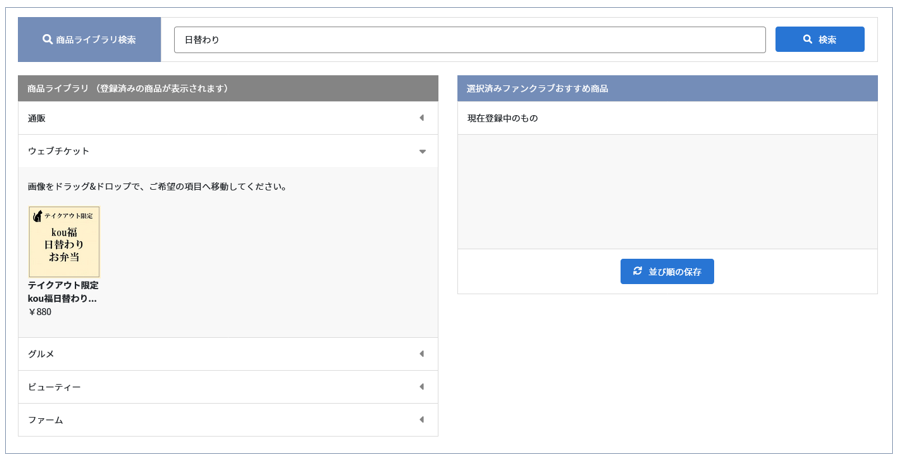Open the 通販 category row

[228, 118]
